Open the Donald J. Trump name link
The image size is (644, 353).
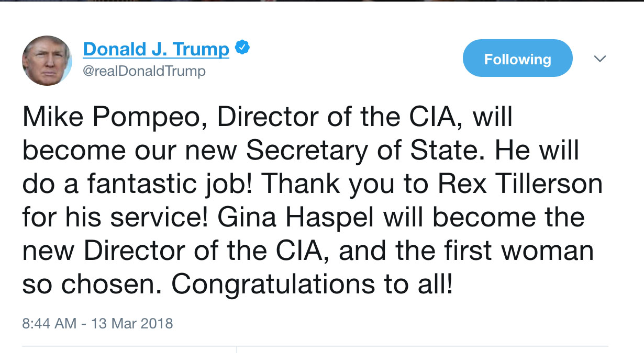[x=156, y=49]
